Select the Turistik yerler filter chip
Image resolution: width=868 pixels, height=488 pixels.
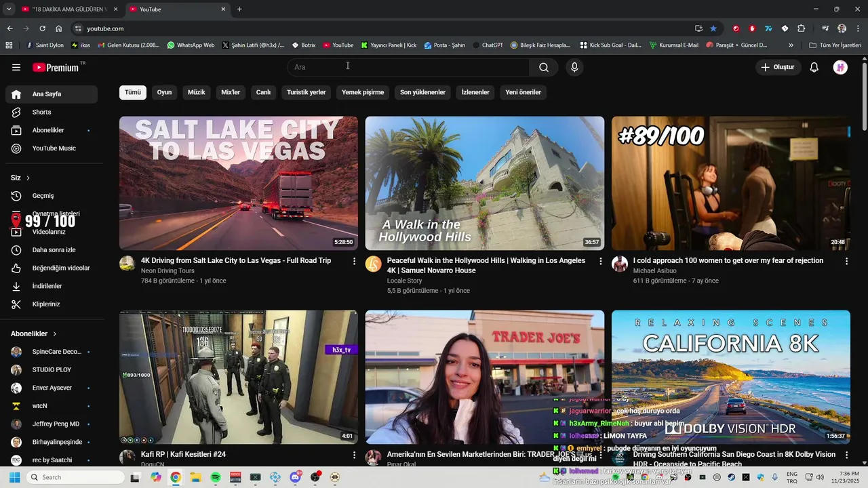307,92
